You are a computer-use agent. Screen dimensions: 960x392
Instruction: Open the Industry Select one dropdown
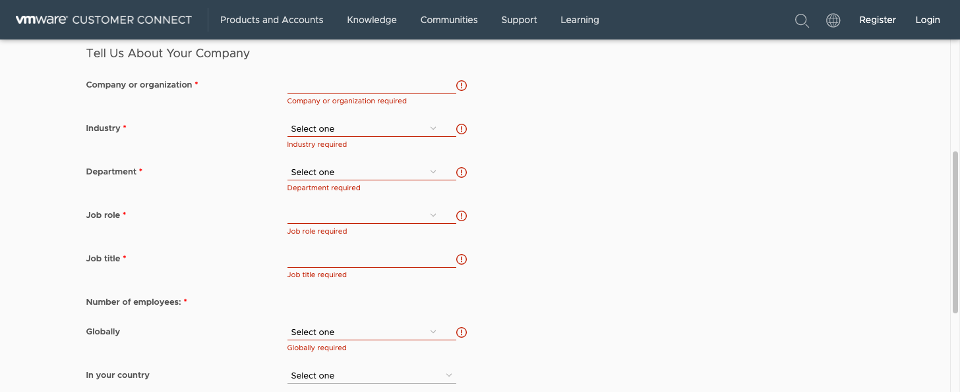click(371, 129)
